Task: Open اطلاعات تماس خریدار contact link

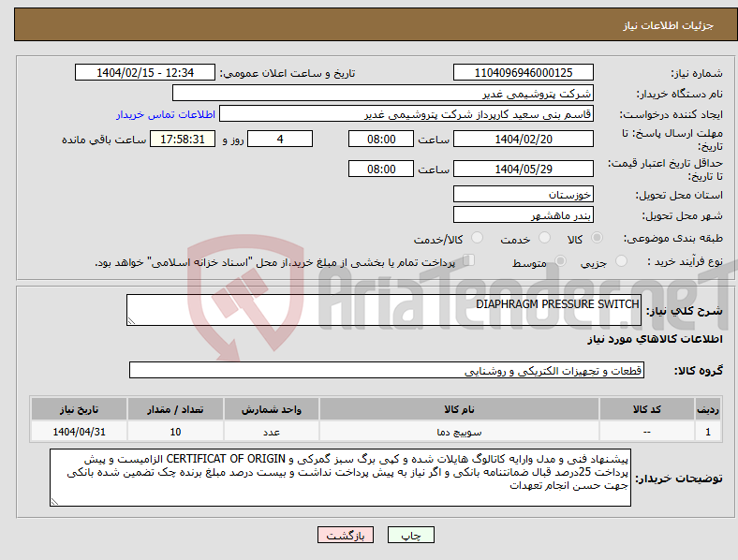Action: (166, 114)
